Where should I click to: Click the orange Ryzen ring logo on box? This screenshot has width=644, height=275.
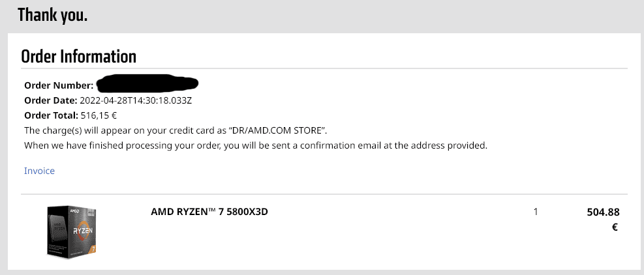83,231
